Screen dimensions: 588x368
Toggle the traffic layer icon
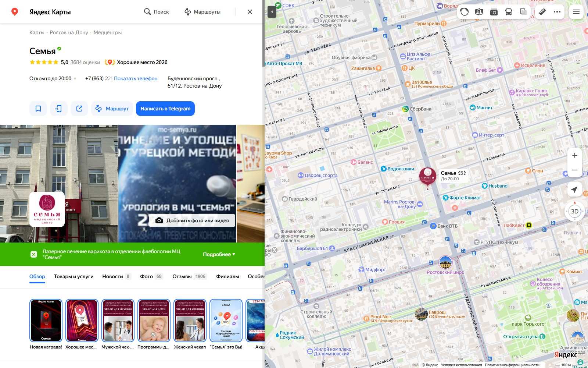coord(465,12)
